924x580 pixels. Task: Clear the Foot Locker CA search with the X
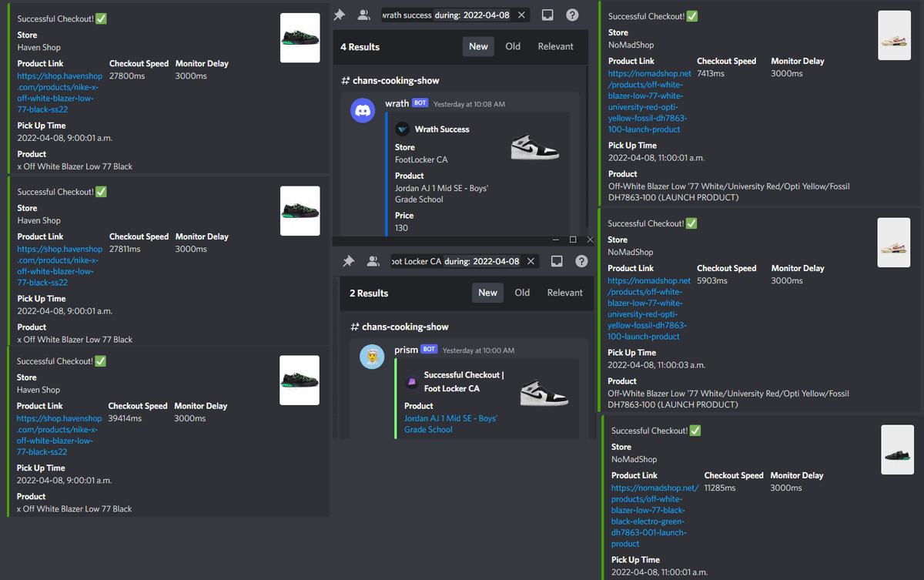coord(531,261)
